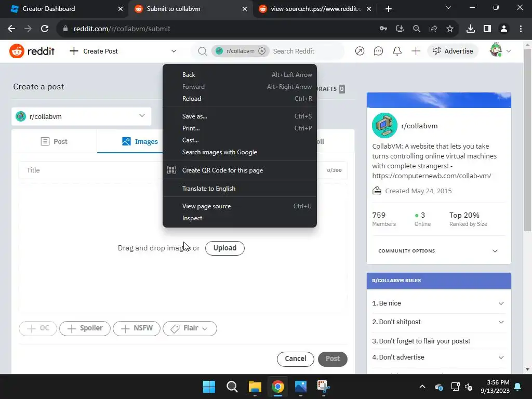
Task: Switch to the Post tab
Action: [x=54, y=141]
